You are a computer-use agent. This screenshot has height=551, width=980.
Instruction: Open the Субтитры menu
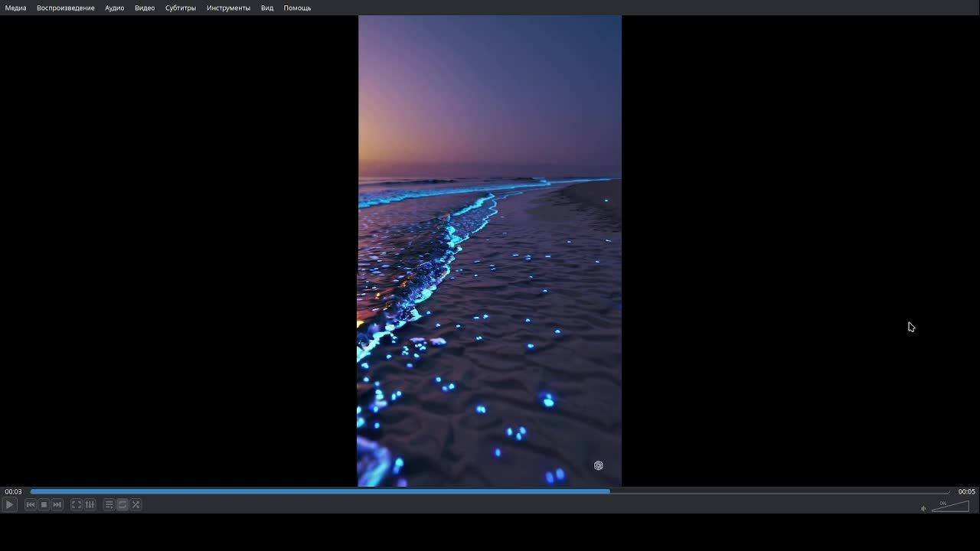[181, 8]
